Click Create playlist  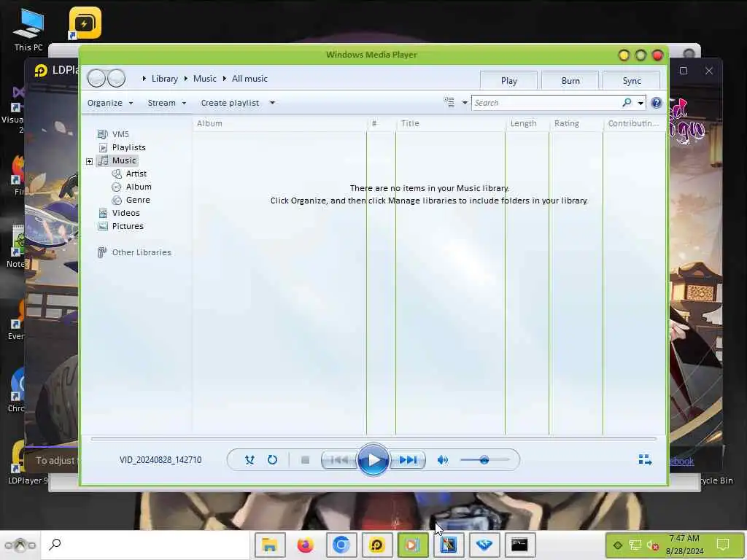click(x=230, y=103)
